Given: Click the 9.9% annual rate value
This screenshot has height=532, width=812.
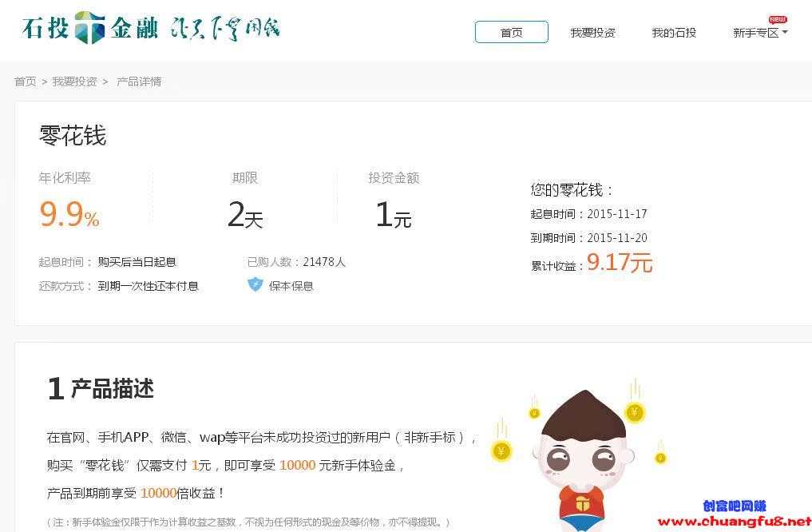Looking at the screenshot, I should 69,214.
